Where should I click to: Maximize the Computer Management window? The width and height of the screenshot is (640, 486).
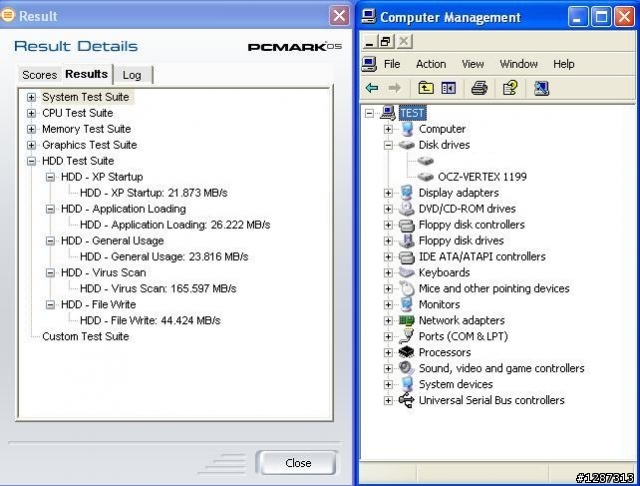coord(601,17)
